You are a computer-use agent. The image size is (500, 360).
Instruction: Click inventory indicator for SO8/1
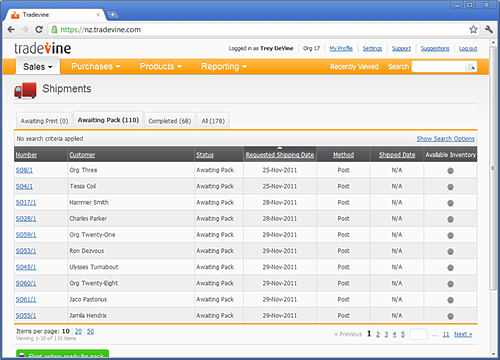450,171
